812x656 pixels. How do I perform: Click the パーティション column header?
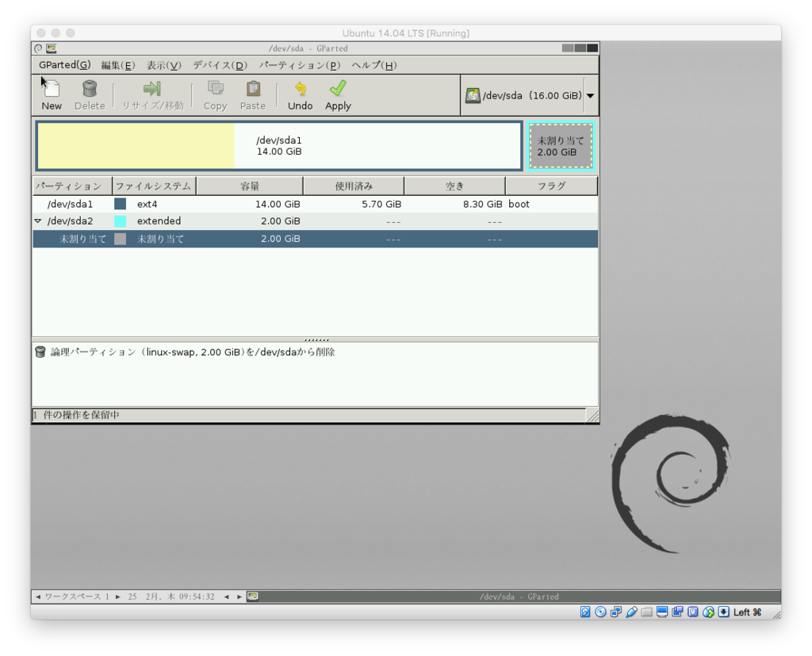72,186
